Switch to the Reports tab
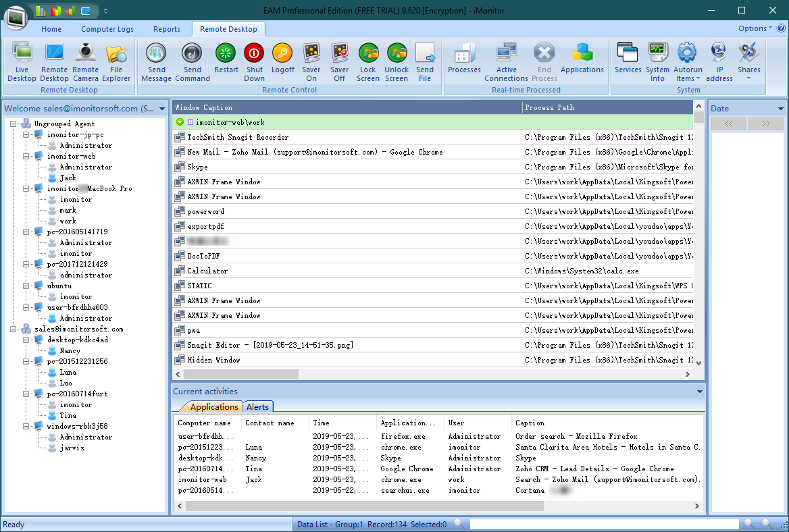This screenshot has width=789, height=532. (x=167, y=29)
